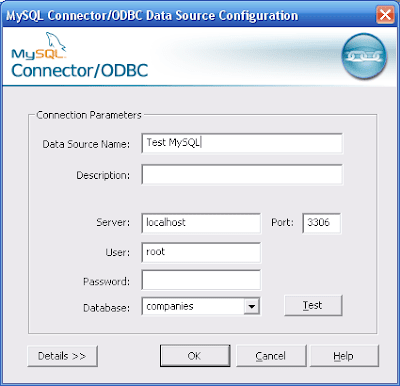Image resolution: width=400 pixels, height=386 pixels.
Task: Click the companies text in Database combo
Action: tap(170, 306)
